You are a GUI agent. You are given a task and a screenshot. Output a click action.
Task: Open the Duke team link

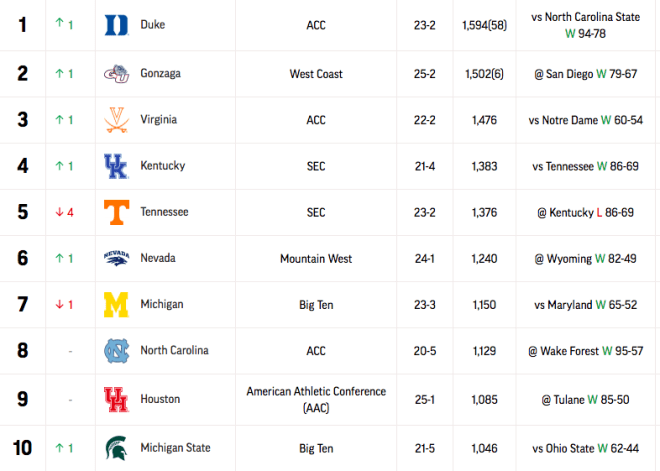tap(153, 24)
